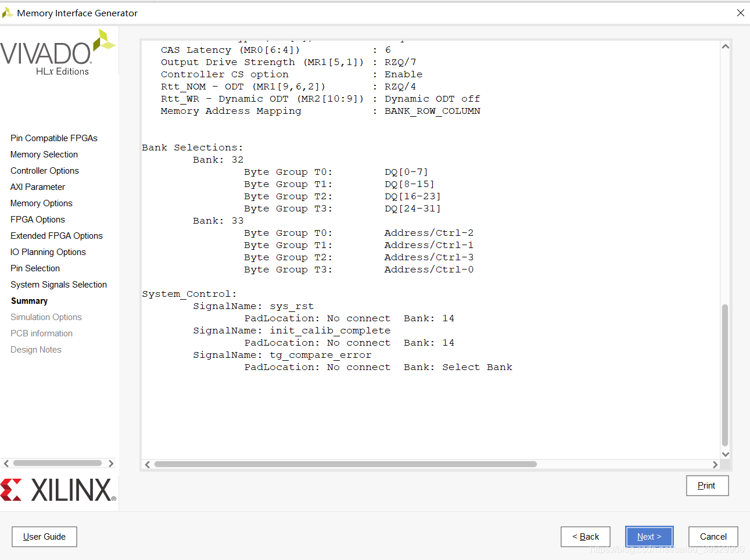Screen dimensions: 750x560
Task: Click the 'Bank: 33' line
Action: pos(218,221)
